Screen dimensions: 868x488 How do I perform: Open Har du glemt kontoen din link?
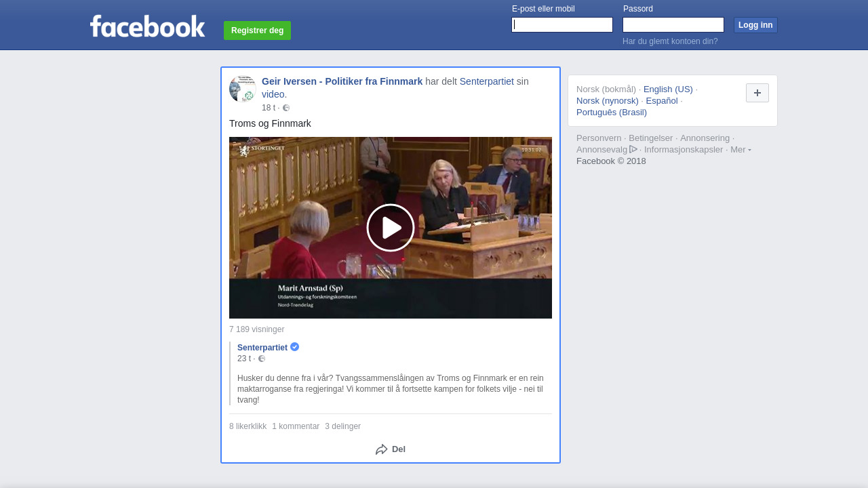[x=670, y=41]
